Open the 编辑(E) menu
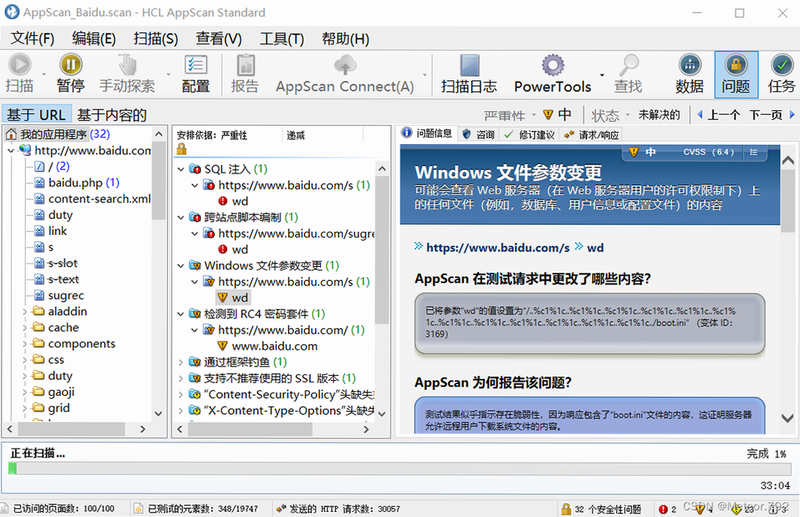 94,39
